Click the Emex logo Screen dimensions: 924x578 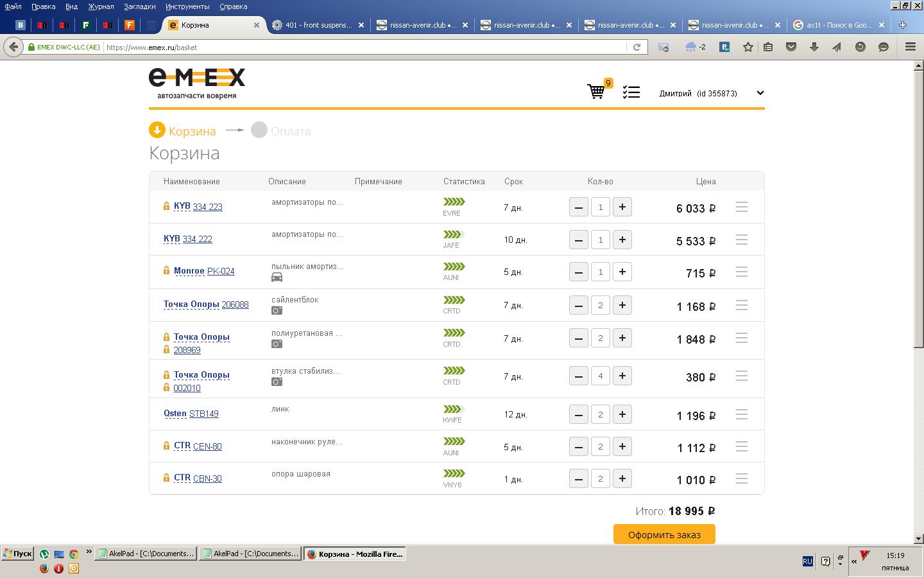pos(197,83)
